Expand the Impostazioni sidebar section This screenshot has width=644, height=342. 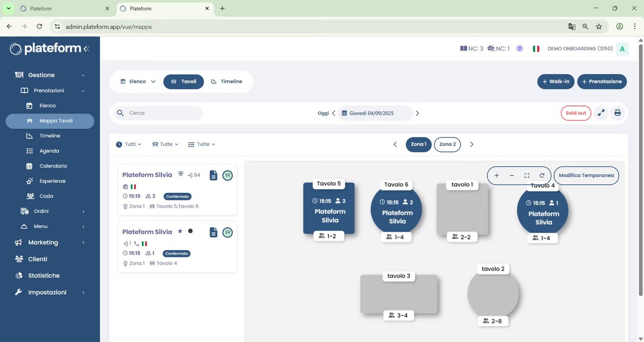tap(83, 293)
